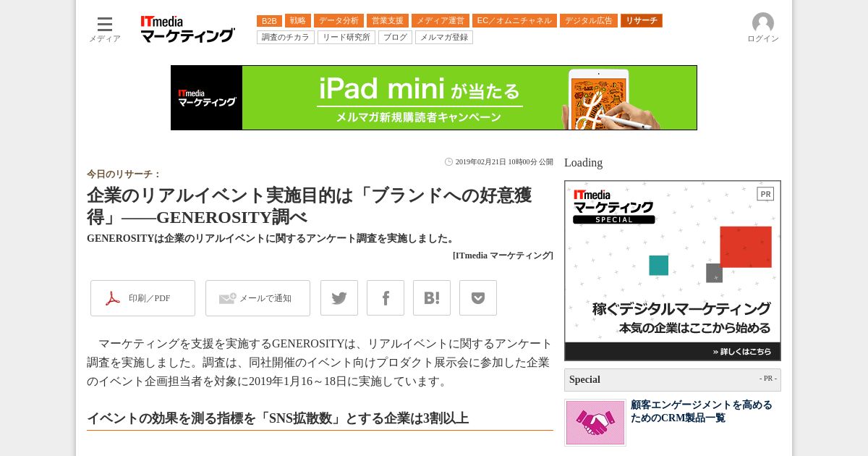This screenshot has height=456, width=868.
Task: Open 調査のチカラ link
Action: click(x=286, y=37)
